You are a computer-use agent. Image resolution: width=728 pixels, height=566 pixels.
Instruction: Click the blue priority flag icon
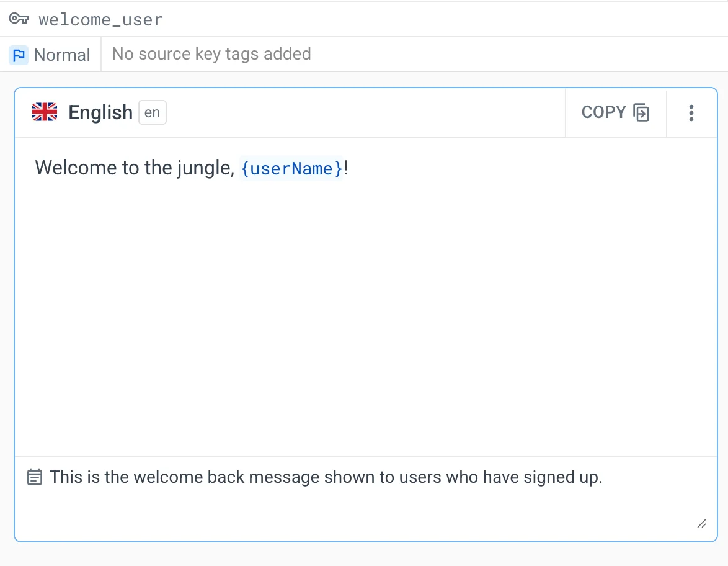(x=19, y=55)
